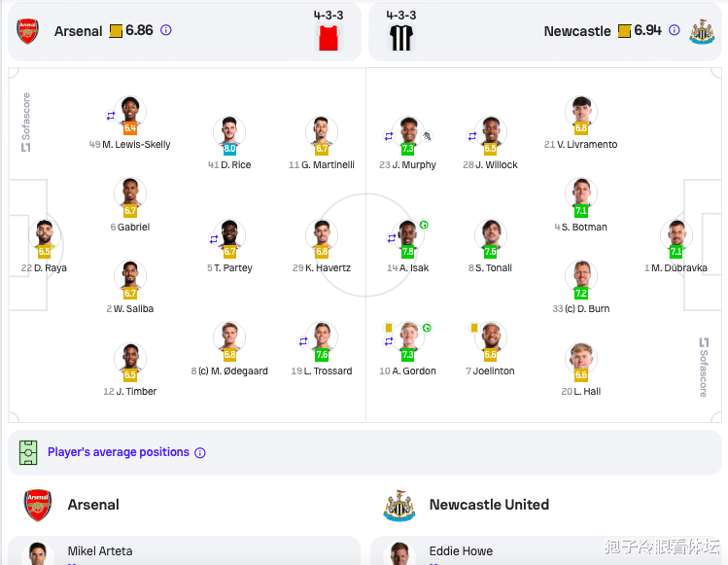Open the Arsenal team link below the pitch

(93, 505)
